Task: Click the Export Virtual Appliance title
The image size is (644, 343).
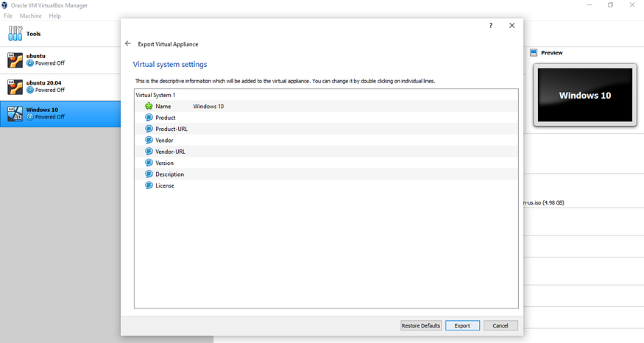Action: tap(168, 44)
